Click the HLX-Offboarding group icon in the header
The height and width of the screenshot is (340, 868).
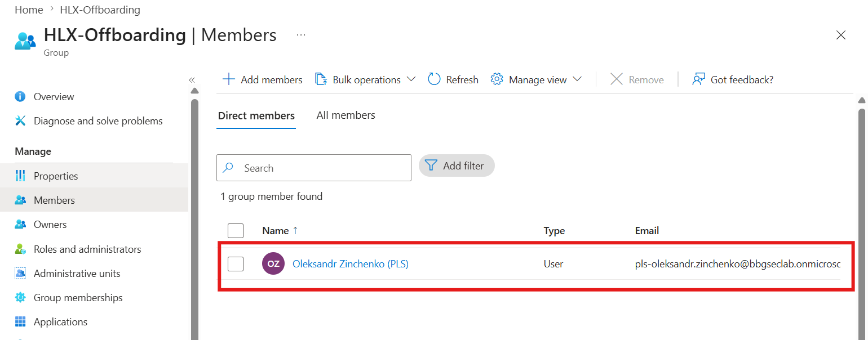[25, 41]
